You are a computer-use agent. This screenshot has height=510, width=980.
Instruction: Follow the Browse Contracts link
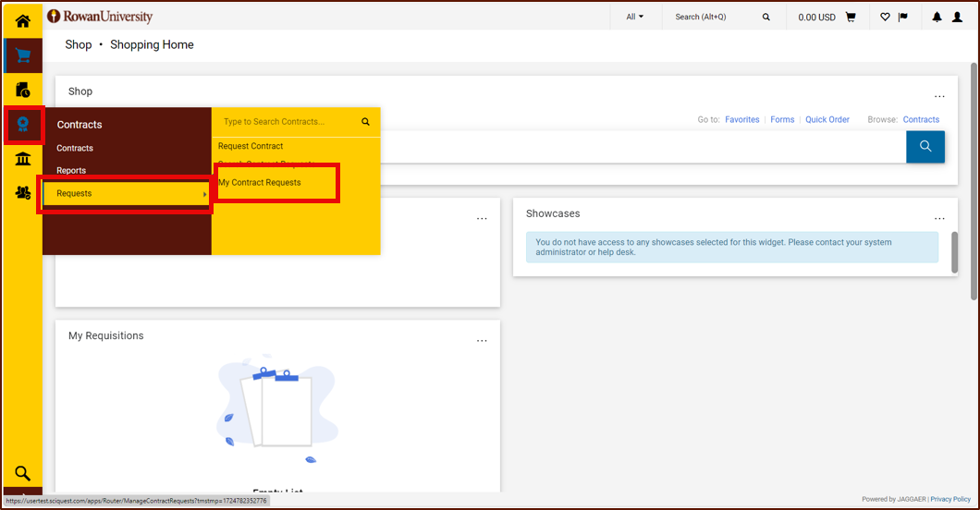921,119
